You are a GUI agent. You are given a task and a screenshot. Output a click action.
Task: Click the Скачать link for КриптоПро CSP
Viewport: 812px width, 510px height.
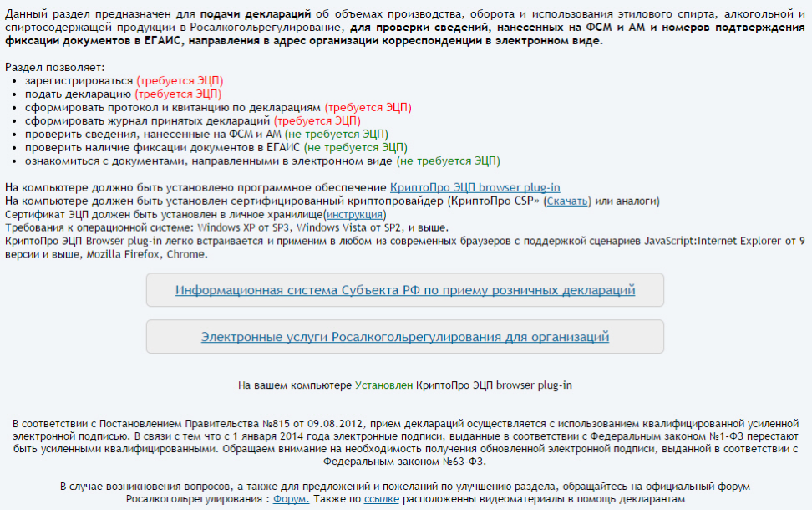point(567,201)
